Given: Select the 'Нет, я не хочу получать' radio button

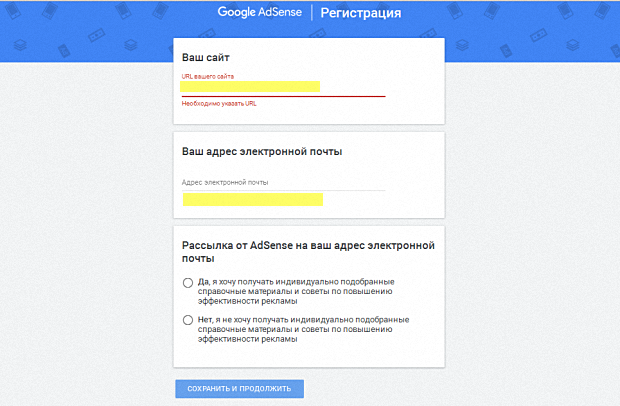Looking at the screenshot, I should point(188,320).
